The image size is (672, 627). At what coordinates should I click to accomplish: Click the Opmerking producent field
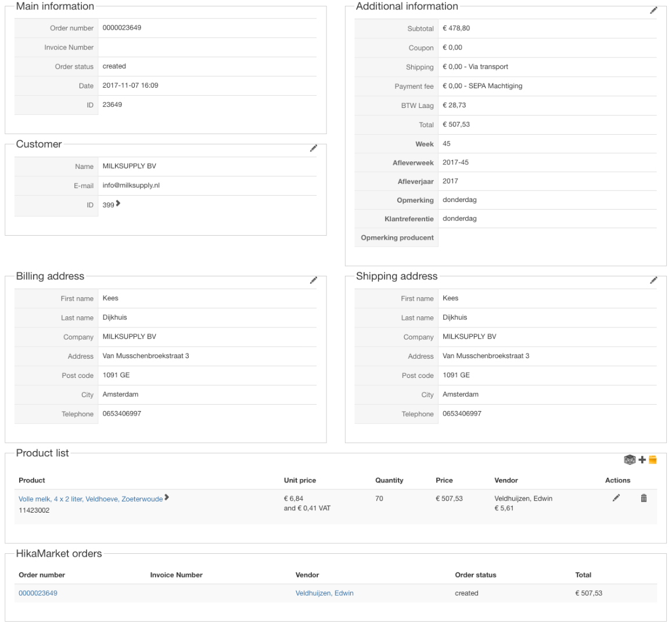pos(546,238)
